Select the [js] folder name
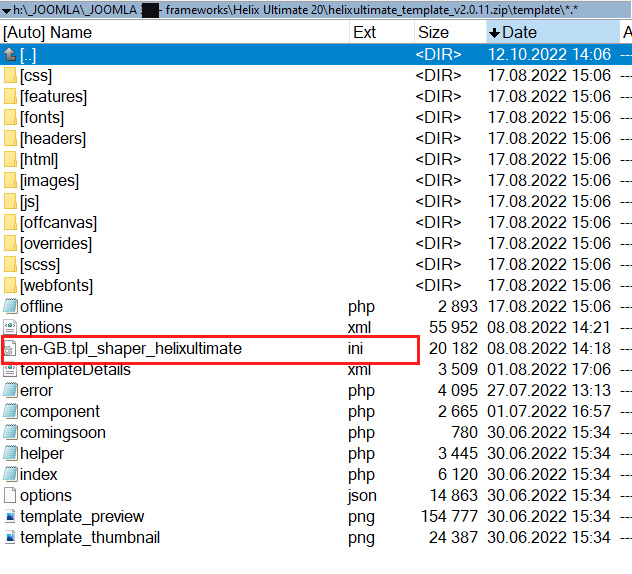 (30, 202)
